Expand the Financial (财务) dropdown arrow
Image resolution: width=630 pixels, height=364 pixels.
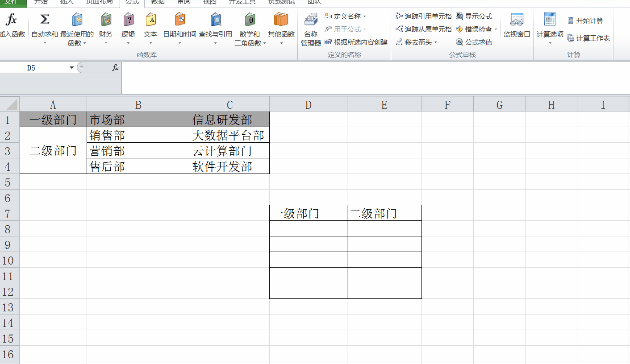pyautogui.click(x=106, y=43)
